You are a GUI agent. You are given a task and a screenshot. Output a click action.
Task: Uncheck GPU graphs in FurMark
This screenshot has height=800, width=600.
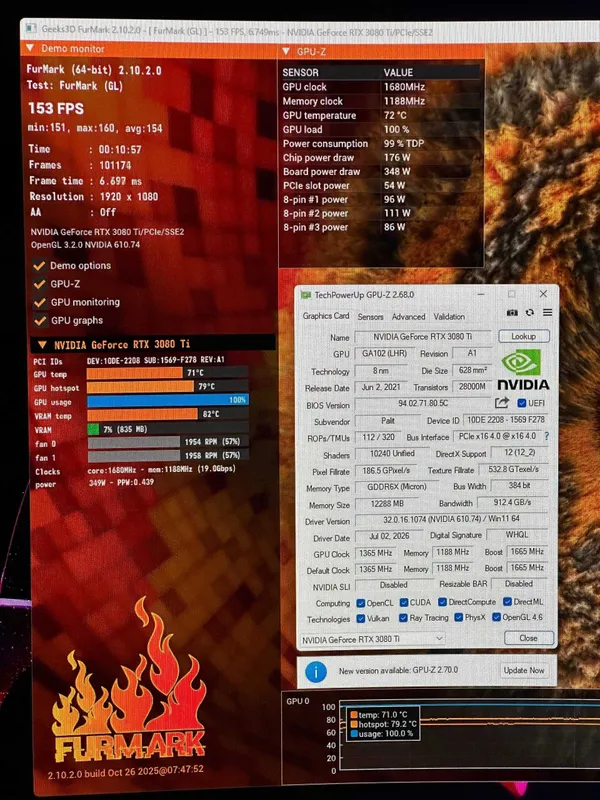tap(40, 321)
